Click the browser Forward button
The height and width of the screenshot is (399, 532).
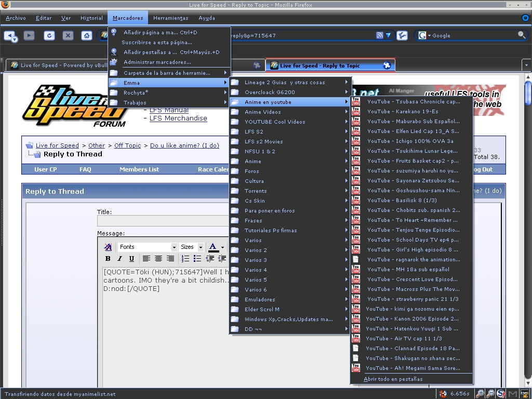click(x=29, y=35)
